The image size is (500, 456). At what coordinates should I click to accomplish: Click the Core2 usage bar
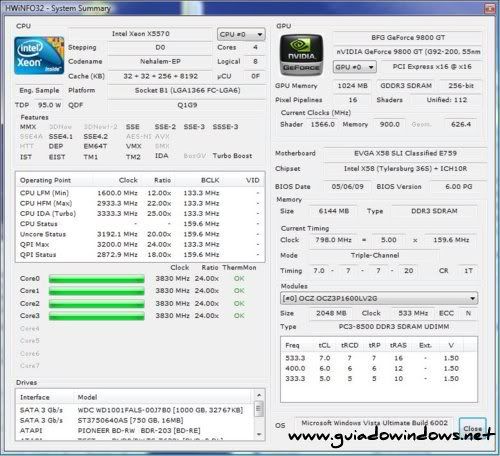pos(97,304)
